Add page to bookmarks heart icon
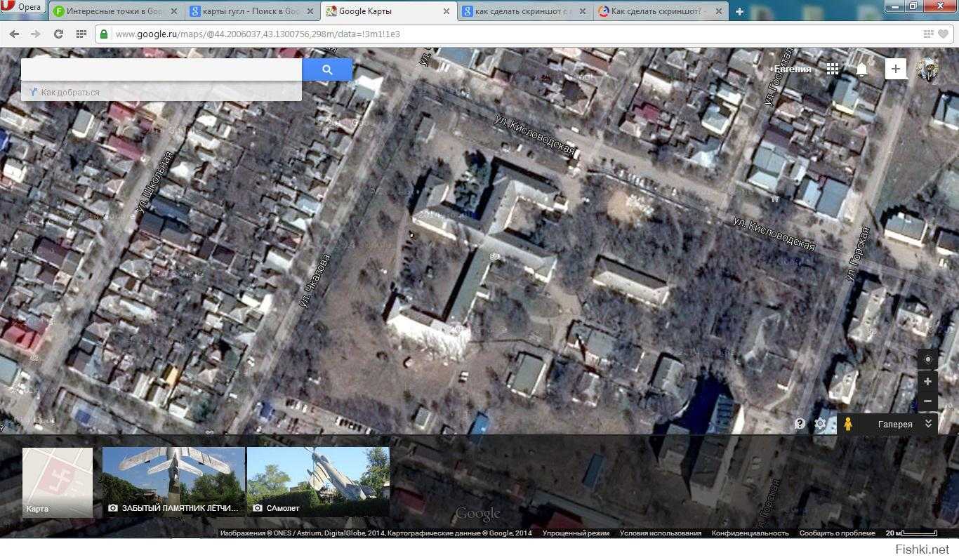The height and width of the screenshot is (560, 959). click(944, 34)
